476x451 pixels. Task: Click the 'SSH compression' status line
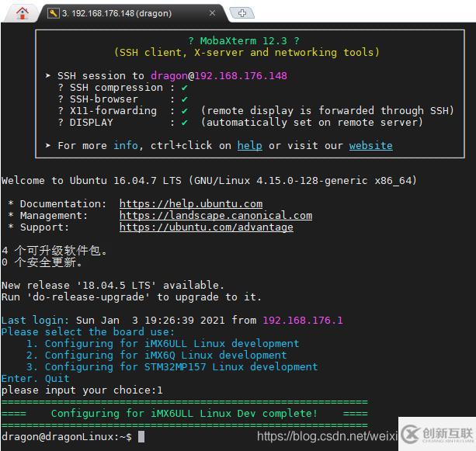tap(123, 88)
